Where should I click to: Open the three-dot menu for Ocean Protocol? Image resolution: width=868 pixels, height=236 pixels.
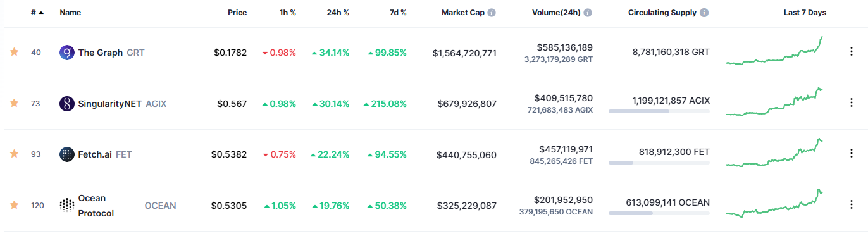pyautogui.click(x=851, y=205)
